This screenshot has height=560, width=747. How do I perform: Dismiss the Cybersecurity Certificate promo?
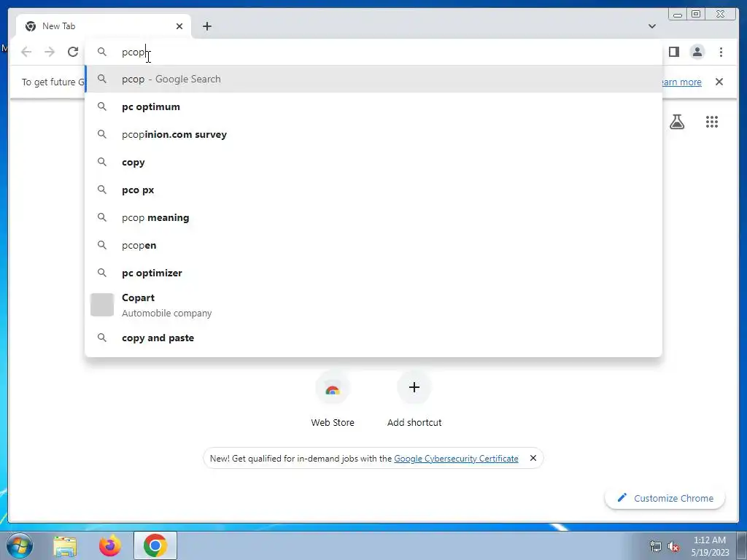tap(533, 458)
